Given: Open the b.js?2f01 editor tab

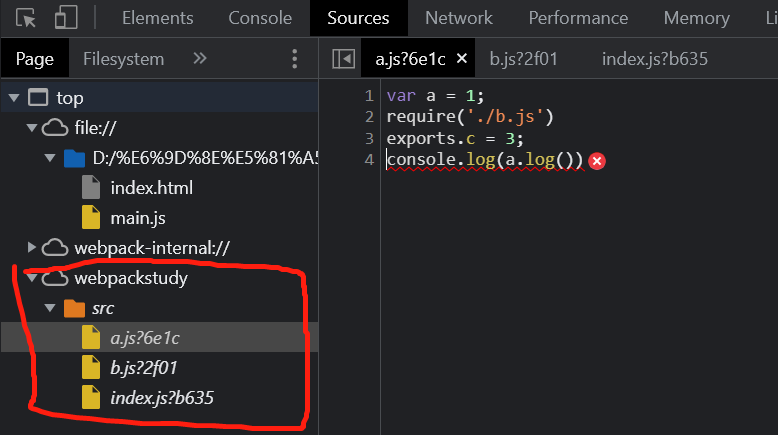Looking at the screenshot, I should tap(523, 59).
